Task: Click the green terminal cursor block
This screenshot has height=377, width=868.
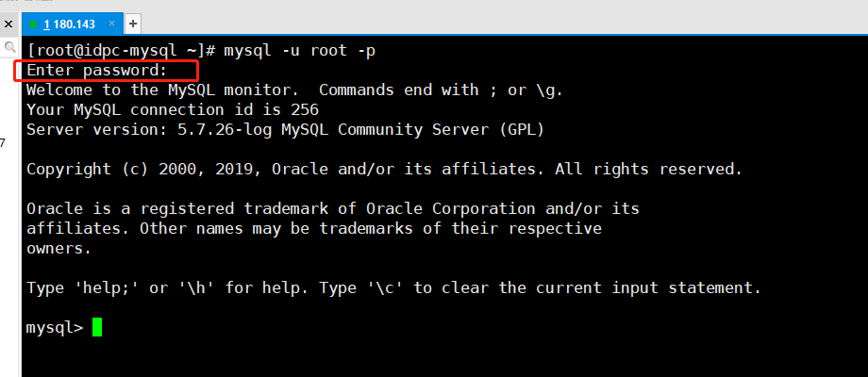Action: [96, 327]
